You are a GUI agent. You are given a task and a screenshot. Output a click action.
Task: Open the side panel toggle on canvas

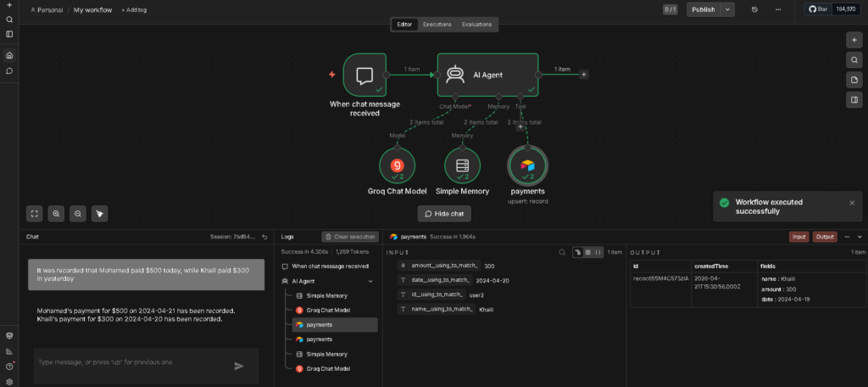854,100
